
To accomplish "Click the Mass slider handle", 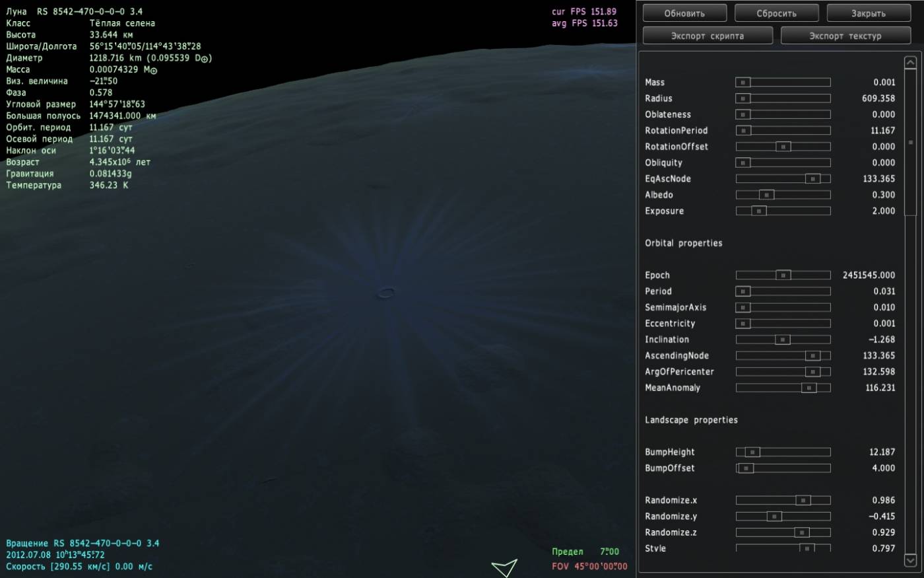I will (x=743, y=83).
